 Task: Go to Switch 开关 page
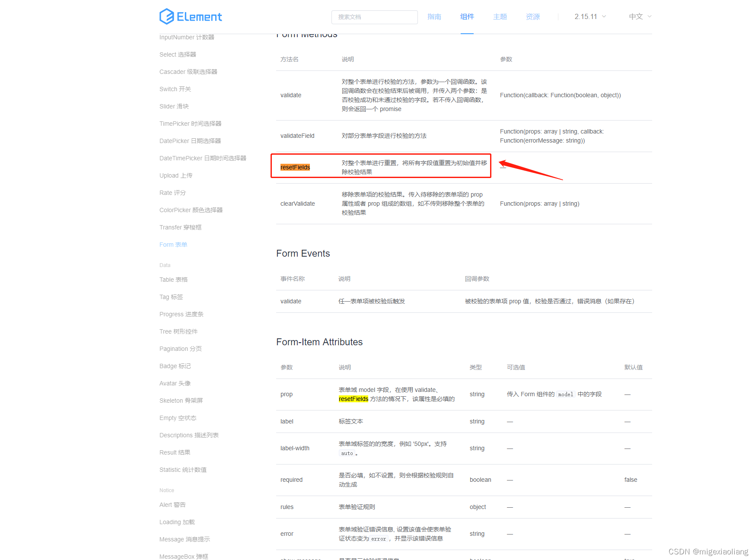[x=175, y=89]
